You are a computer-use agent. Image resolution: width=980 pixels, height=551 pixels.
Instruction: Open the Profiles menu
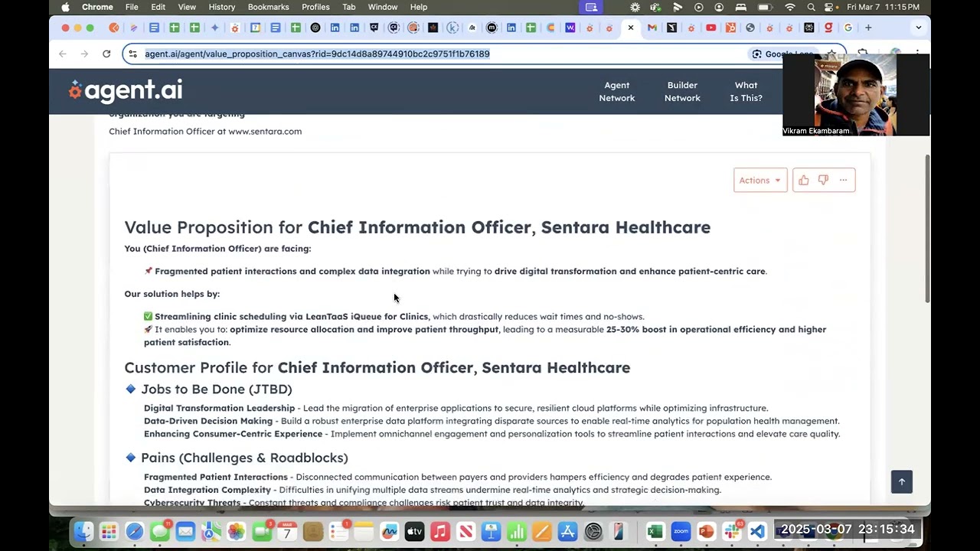coord(315,7)
